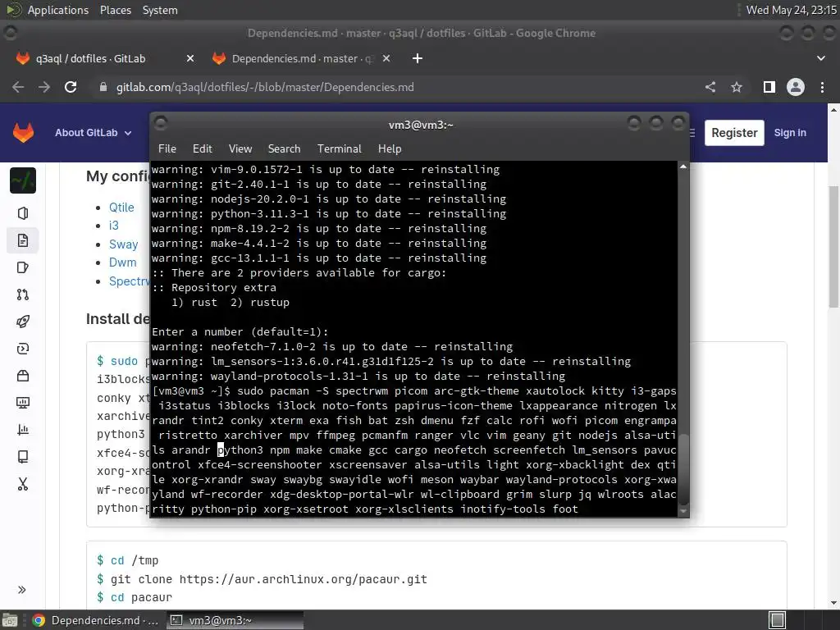Image resolution: width=840 pixels, height=630 pixels.
Task: Click terminal scrollbar down arrow
Action: (683, 511)
